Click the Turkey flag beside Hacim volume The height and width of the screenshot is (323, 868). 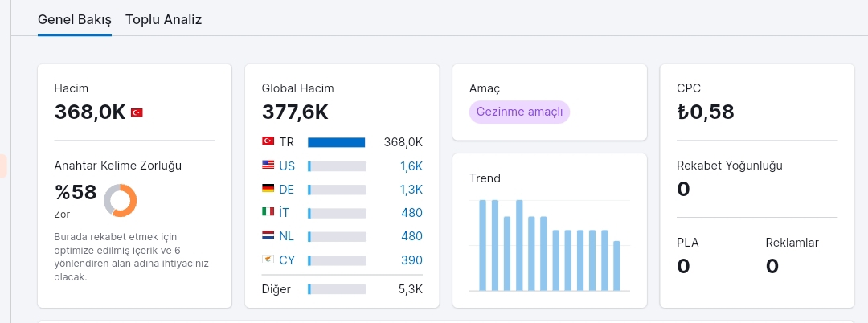click(x=137, y=112)
